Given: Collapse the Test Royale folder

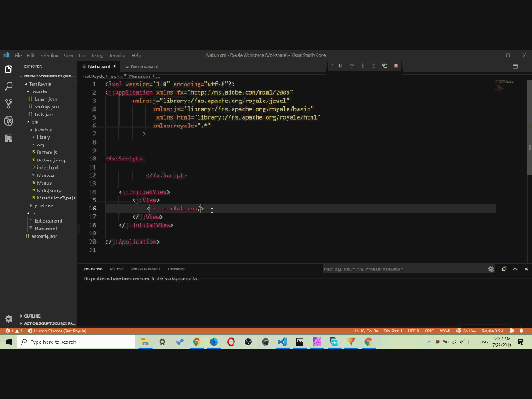Looking at the screenshot, I should [39, 84].
